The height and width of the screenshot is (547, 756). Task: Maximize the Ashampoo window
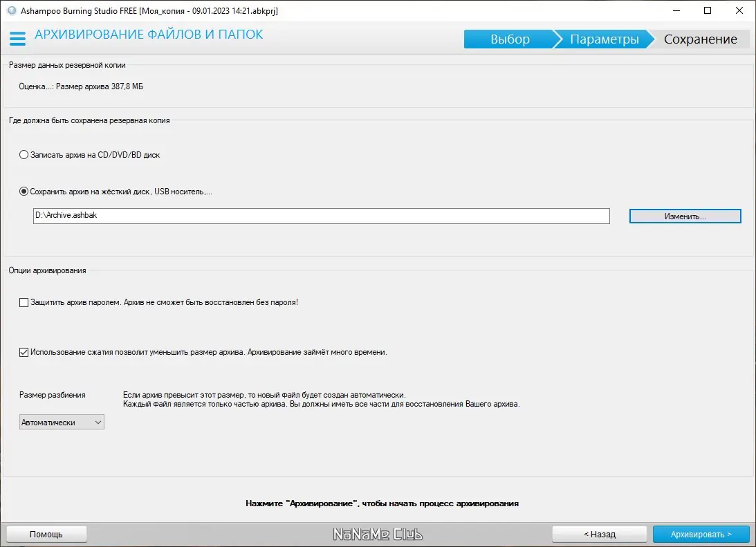(x=708, y=10)
